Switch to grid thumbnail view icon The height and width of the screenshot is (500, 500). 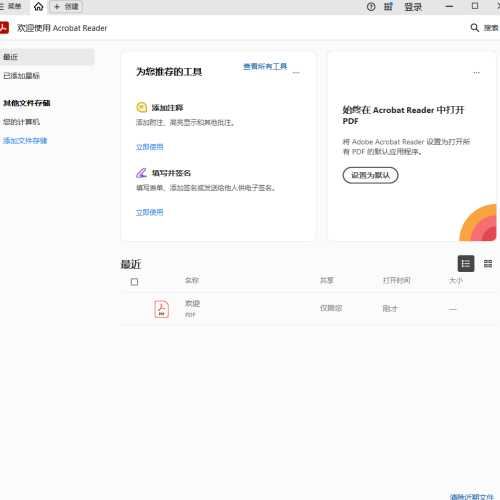(x=488, y=264)
